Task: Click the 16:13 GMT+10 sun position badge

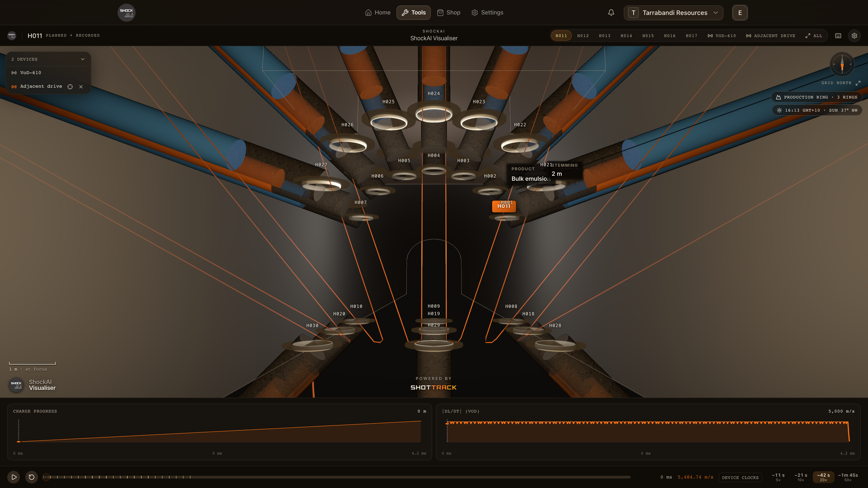Action: coord(817,110)
